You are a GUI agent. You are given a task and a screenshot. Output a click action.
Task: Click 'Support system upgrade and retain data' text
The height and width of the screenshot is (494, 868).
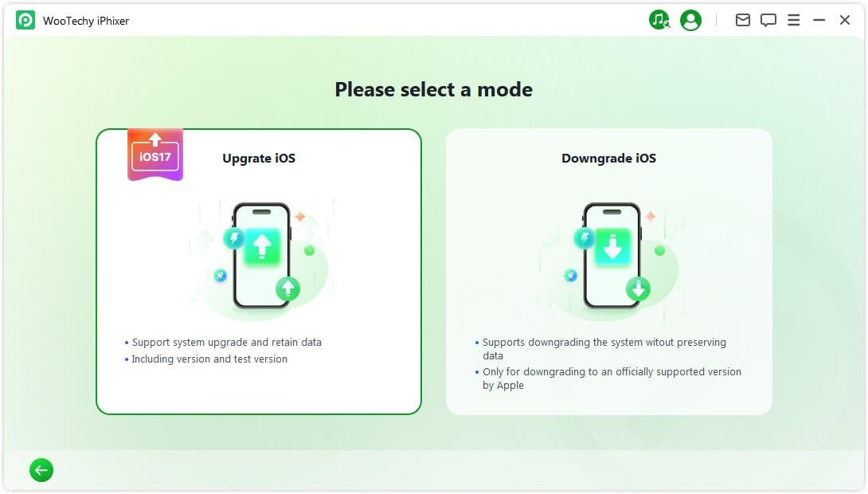pyautogui.click(x=227, y=343)
